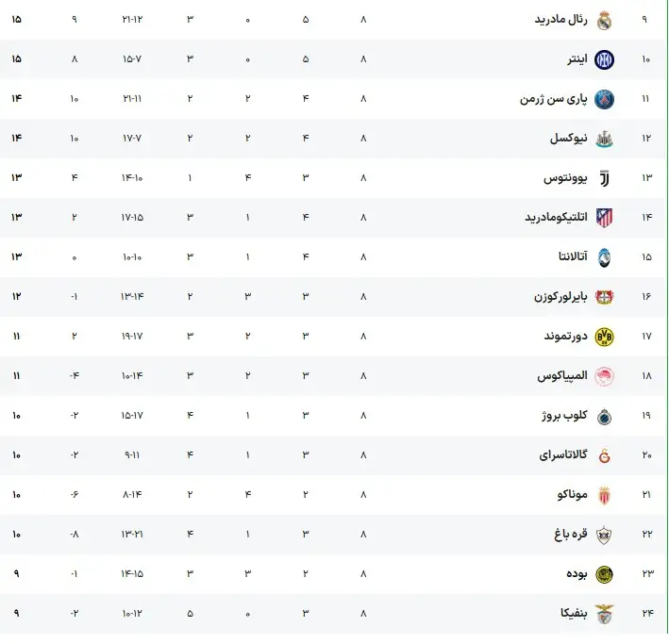Click the رئال مادرید team name
This screenshot has width=669, height=644.
pos(560,20)
